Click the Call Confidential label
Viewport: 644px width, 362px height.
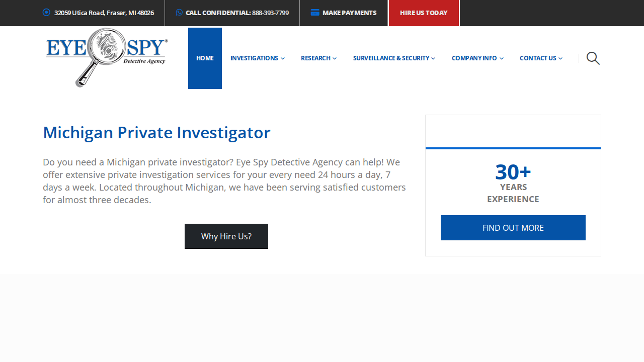coord(218,13)
